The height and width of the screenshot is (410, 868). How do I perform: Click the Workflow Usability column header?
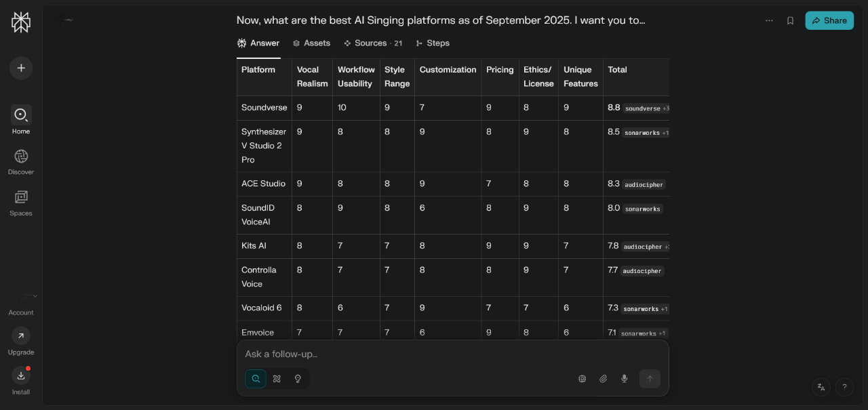click(x=356, y=77)
